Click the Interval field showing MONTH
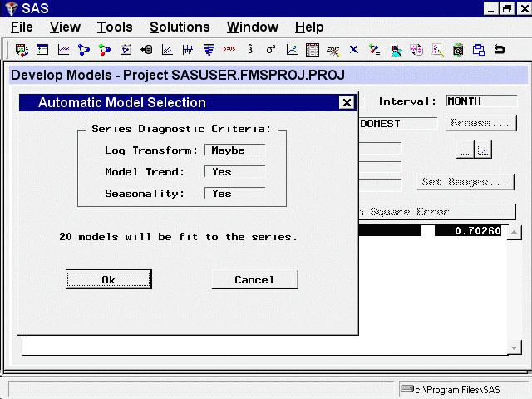The width and height of the screenshot is (532, 399). [480, 101]
